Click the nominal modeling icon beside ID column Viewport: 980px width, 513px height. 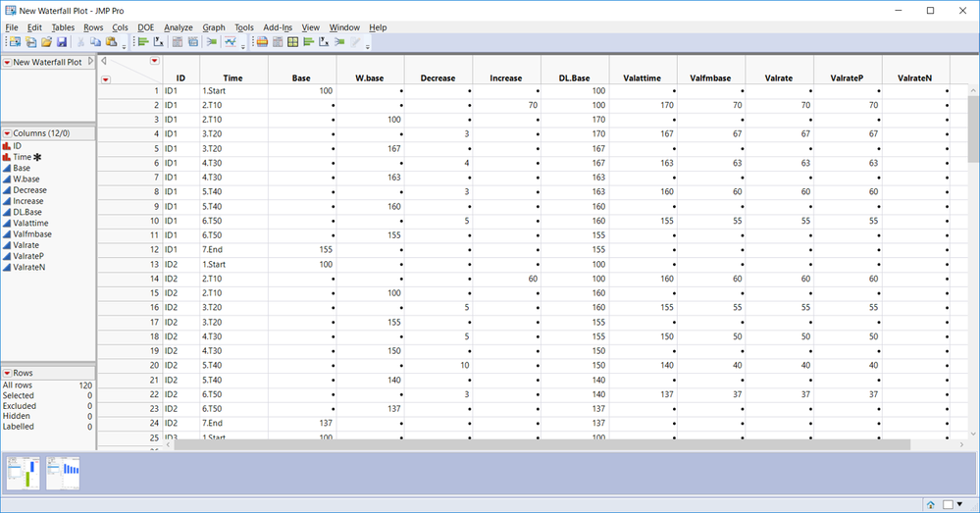pos(7,145)
